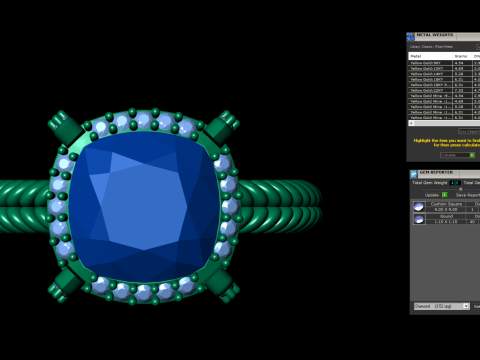Click the Grams column header

click(462, 56)
